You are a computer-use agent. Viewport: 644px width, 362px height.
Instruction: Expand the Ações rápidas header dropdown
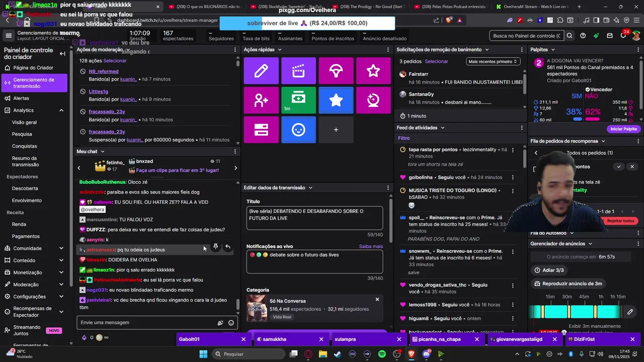click(279, 50)
